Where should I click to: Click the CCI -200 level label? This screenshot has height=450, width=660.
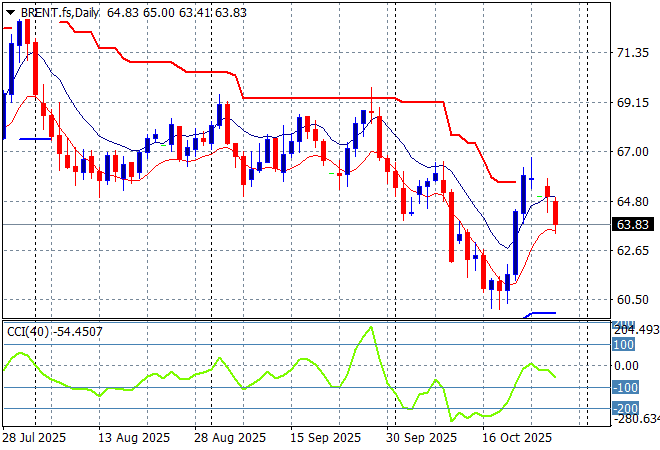[x=625, y=408]
